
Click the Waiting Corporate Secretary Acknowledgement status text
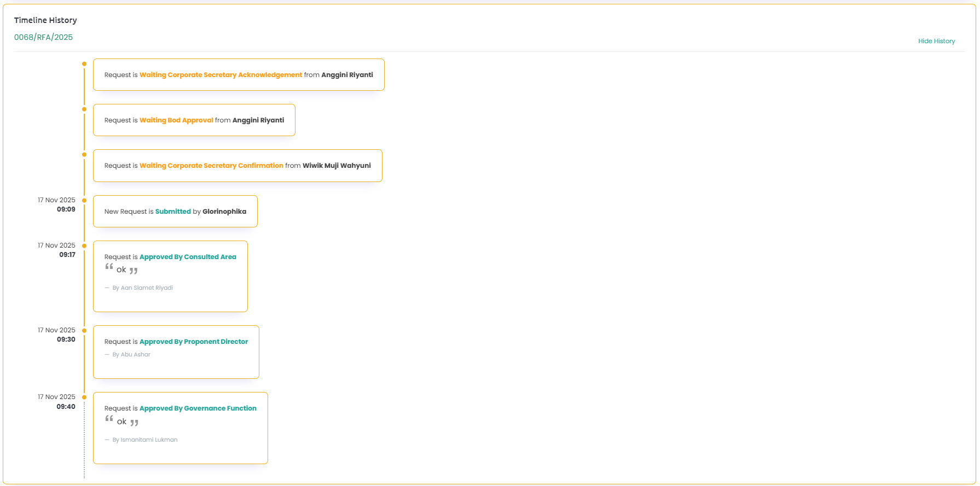tap(221, 75)
